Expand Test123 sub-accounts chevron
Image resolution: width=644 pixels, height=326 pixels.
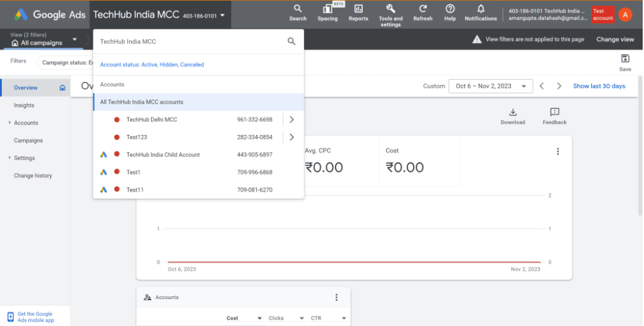click(291, 137)
